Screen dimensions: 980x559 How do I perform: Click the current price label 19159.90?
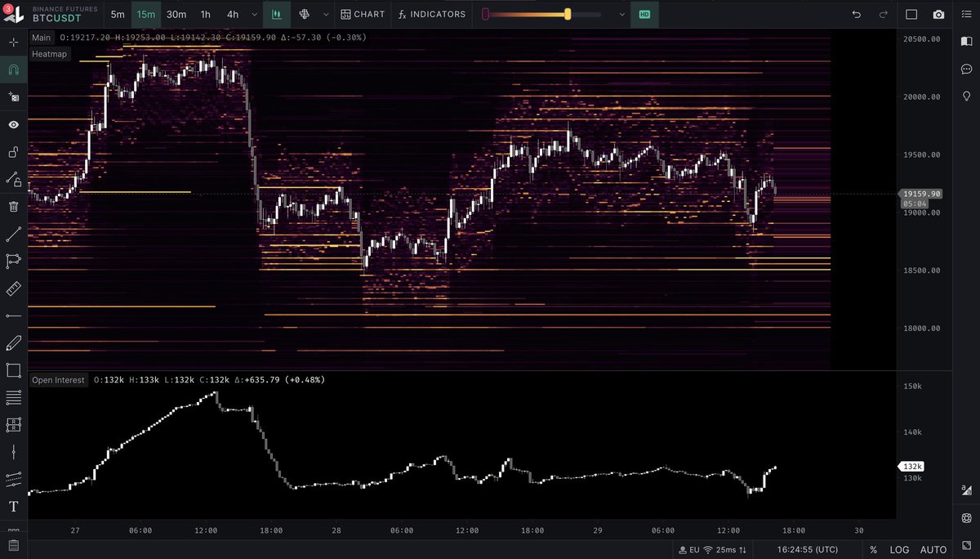coord(921,195)
